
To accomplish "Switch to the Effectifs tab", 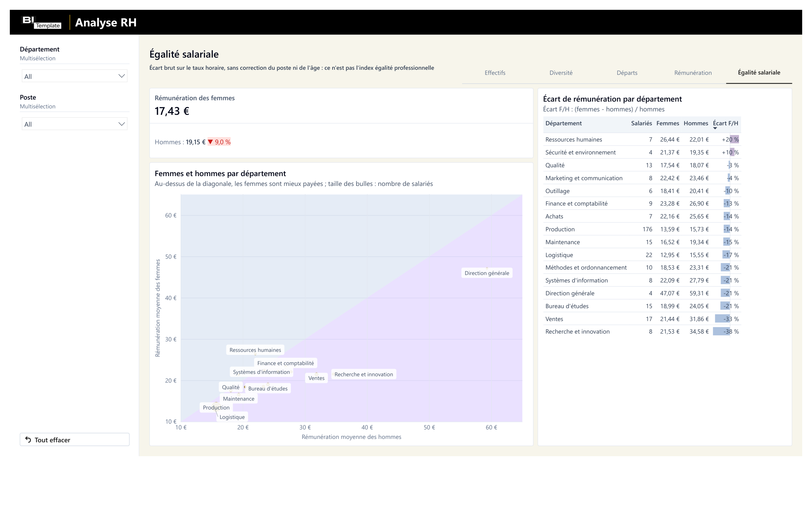I will click(495, 73).
